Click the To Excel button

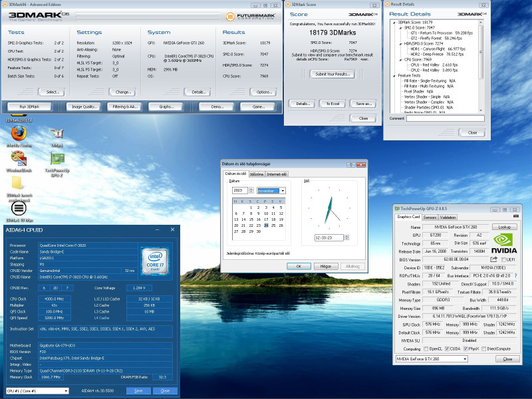tap(332, 104)
